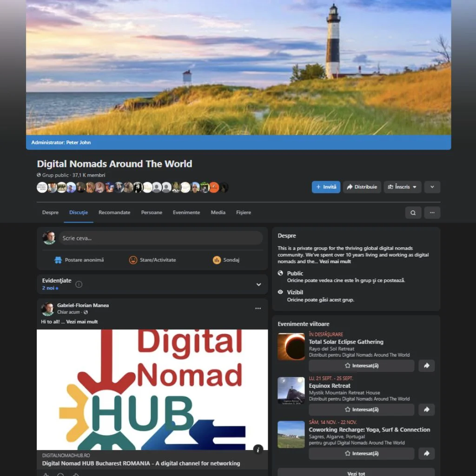
Task: Click the Digital Nomads Around The World title
Action: pyautogui.click(x=114, y=164)
